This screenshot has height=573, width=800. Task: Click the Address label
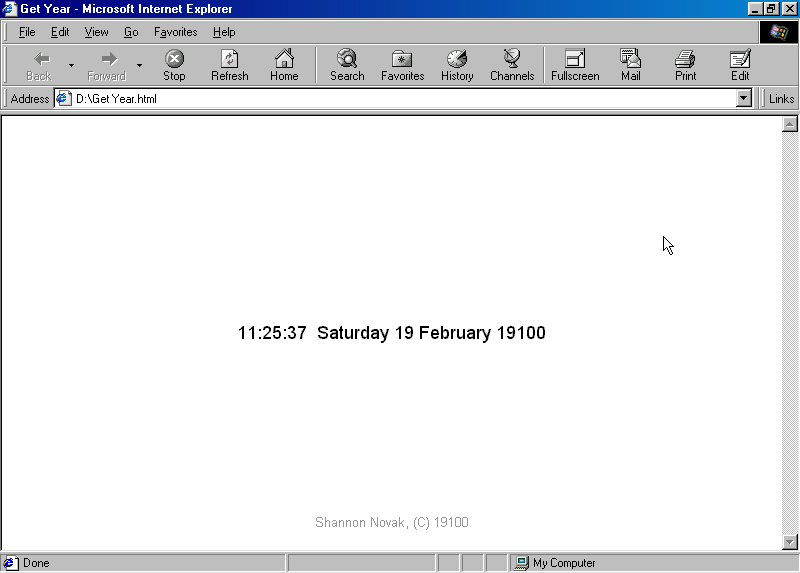pyautogui.click(x=30, y=98)
